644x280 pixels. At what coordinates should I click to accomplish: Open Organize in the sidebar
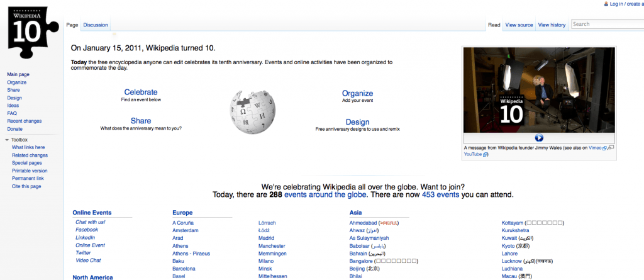click(x=17, y=82)
